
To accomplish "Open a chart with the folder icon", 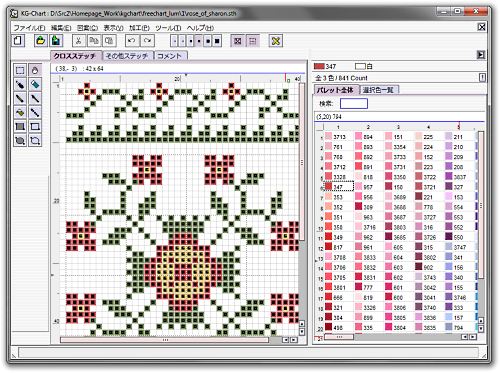I will pos(41,41).
